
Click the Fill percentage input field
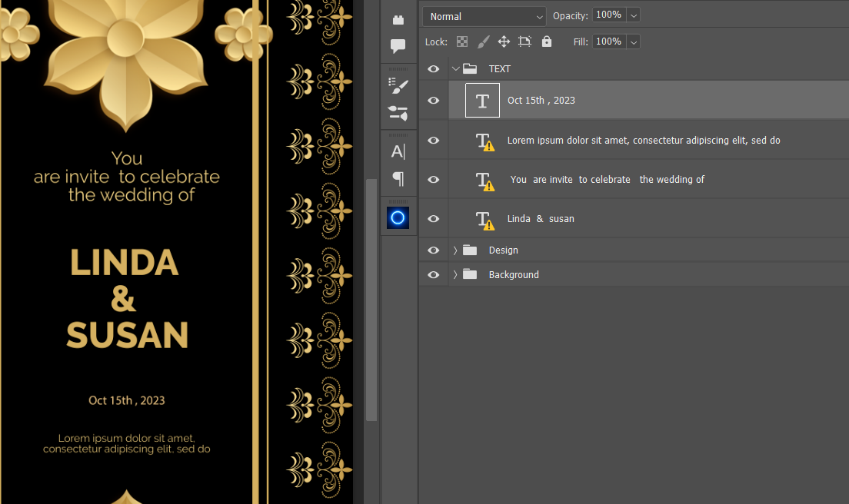point(608,41)
